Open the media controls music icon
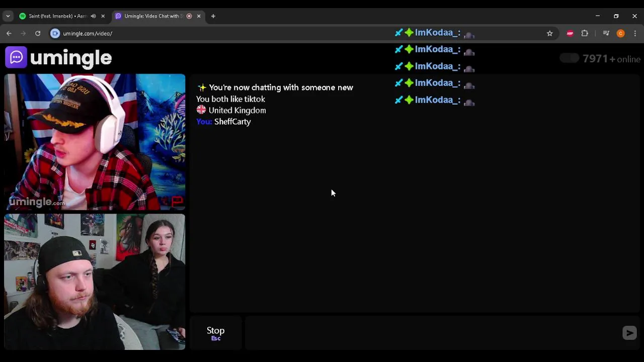This screenshot has height=362, width=644. click(x=606, y=33)
